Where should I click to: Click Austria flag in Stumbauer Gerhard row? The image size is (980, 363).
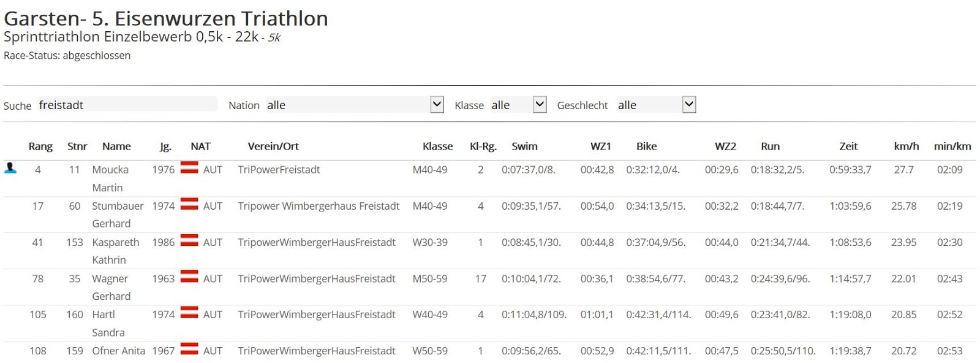[189, 204]
